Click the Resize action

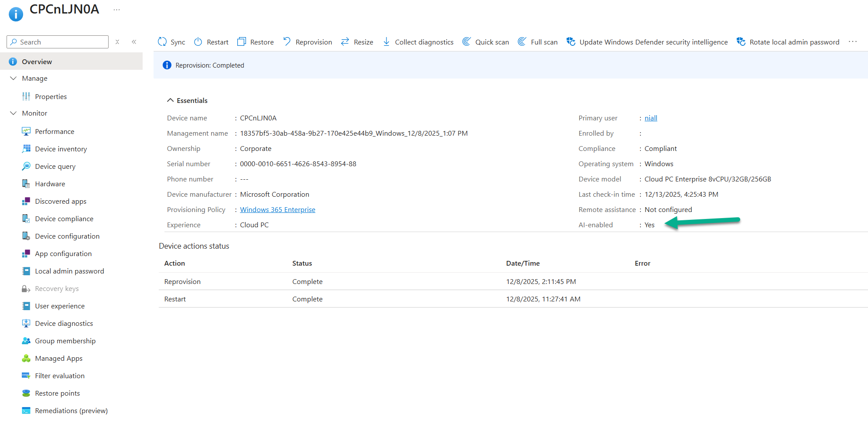(x=357, y=42)
